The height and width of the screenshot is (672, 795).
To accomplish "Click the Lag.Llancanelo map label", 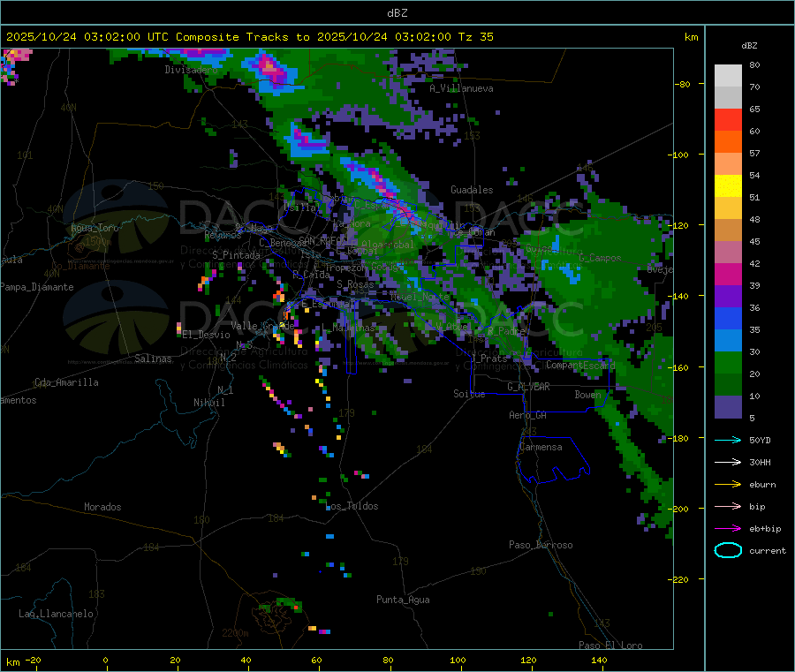I will point(57,614).
